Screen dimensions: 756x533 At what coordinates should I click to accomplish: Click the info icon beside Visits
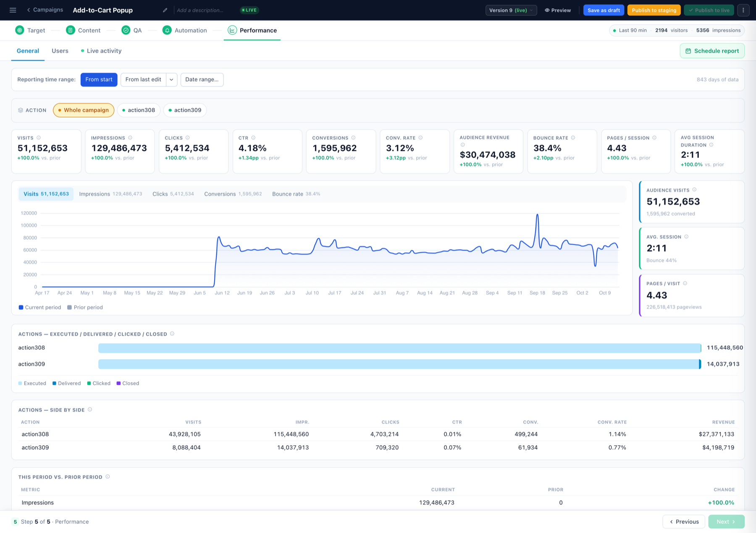39,138
